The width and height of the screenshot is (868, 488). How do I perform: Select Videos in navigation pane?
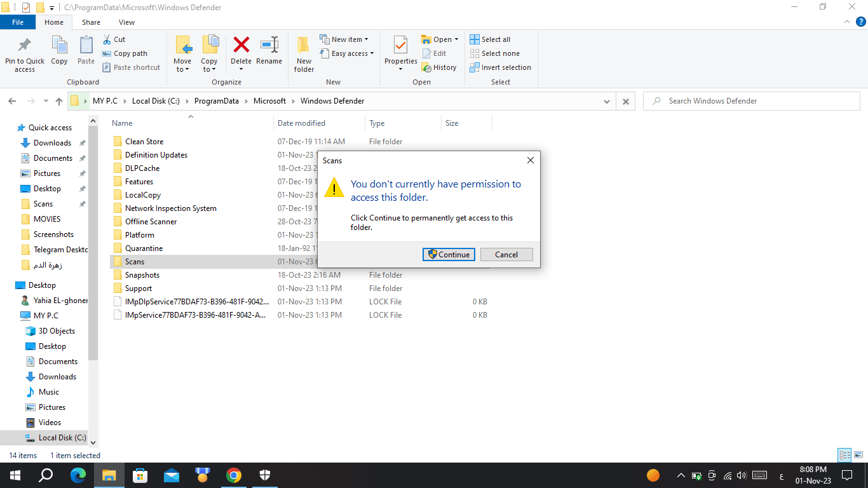pyautogui.click(x=50, y=423)
